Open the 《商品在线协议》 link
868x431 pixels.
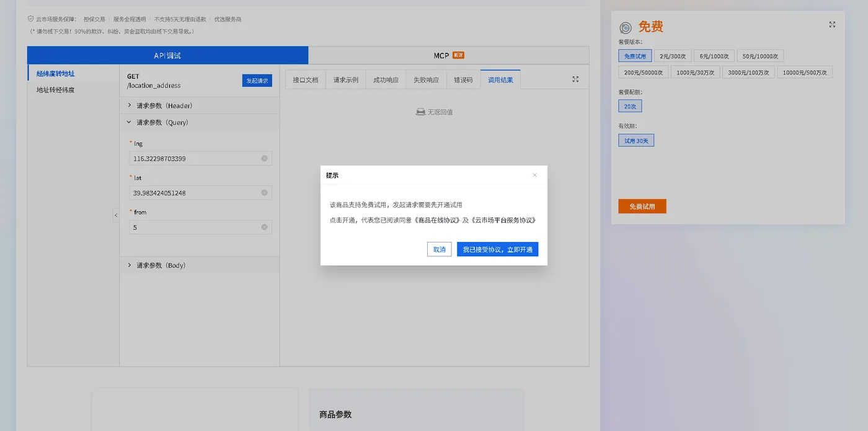point(437,220)
